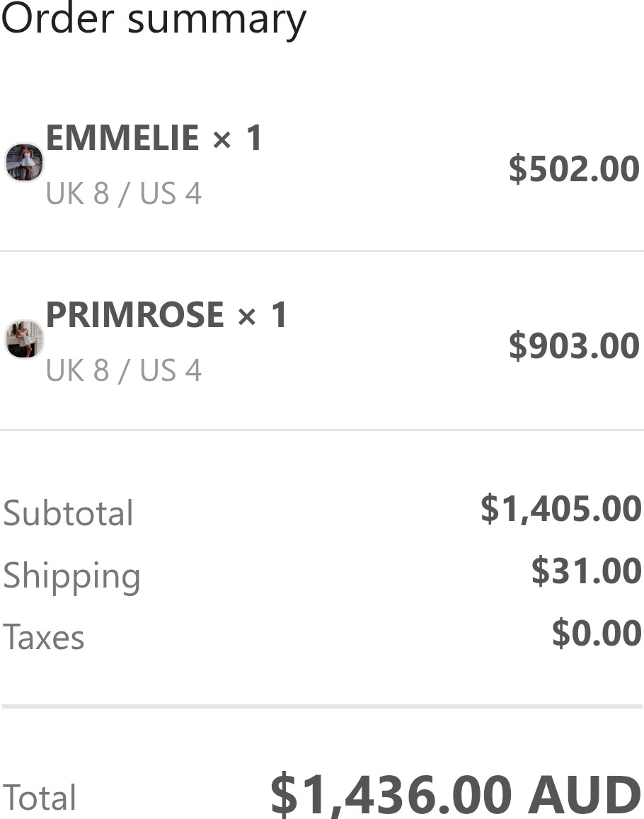Screen dimensions: 644x819
Task: Click the Taxes label
Action: 43,637
